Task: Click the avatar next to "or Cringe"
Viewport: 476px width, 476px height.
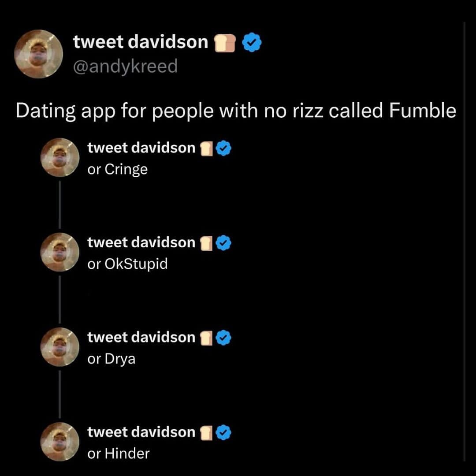Action: [x=60, y=157]
